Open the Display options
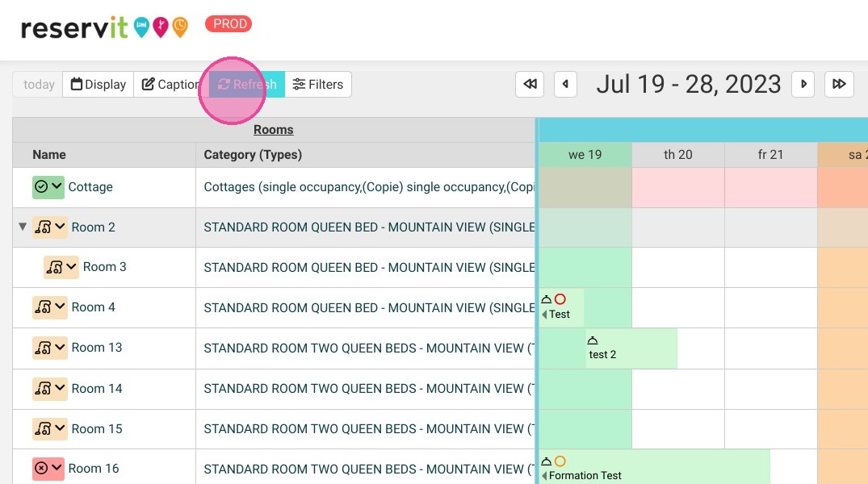The width and height of the screenshot is (868, 484). (98, 85)
